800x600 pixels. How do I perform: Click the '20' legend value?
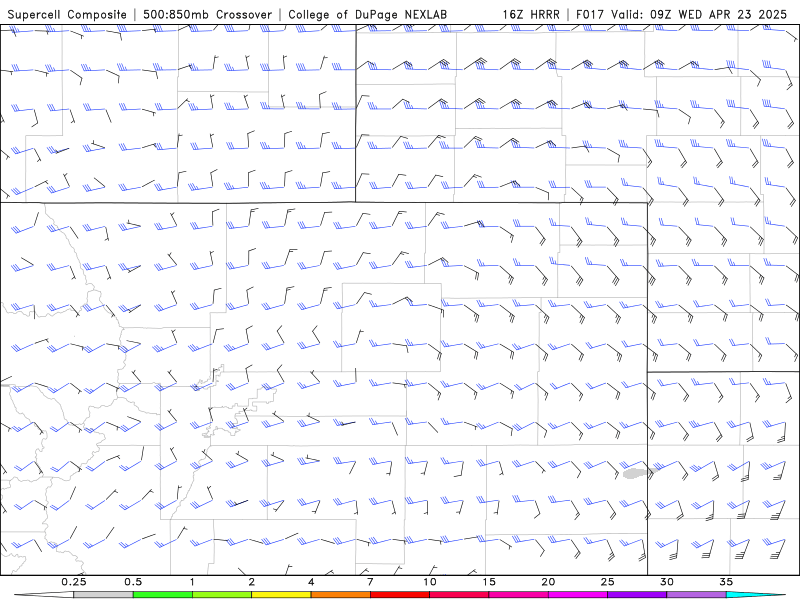(548, 582)
